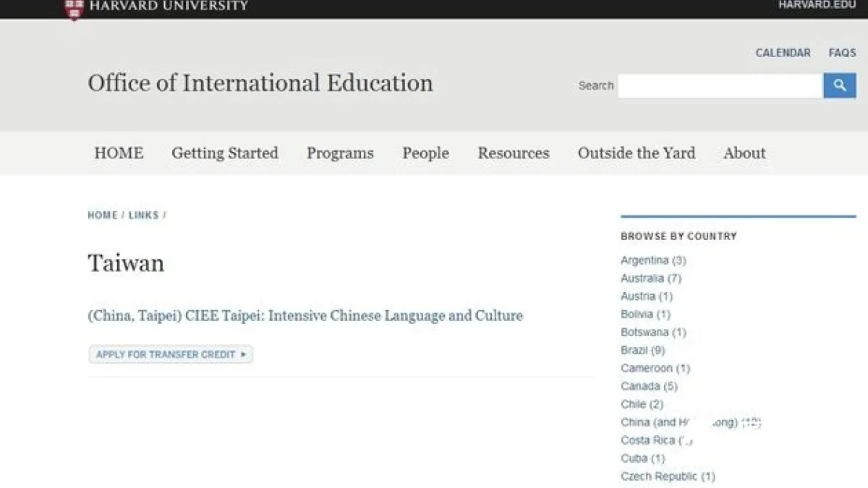The width and height of the screenshot is (868, 488).
Task: Click the Harvard University header title
Action: click(169, 6)
